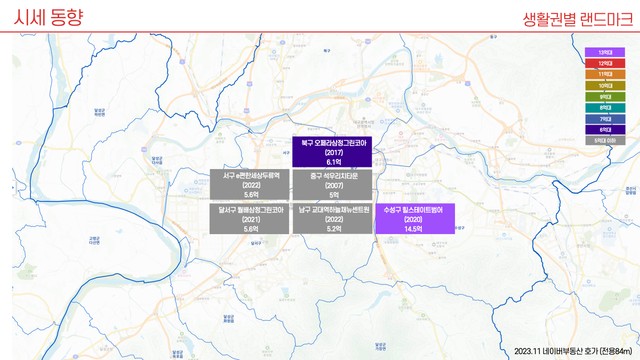Click the red 12억대 legend swatch
This screenshot has height=360, width=640.
[x=605, y=63]
